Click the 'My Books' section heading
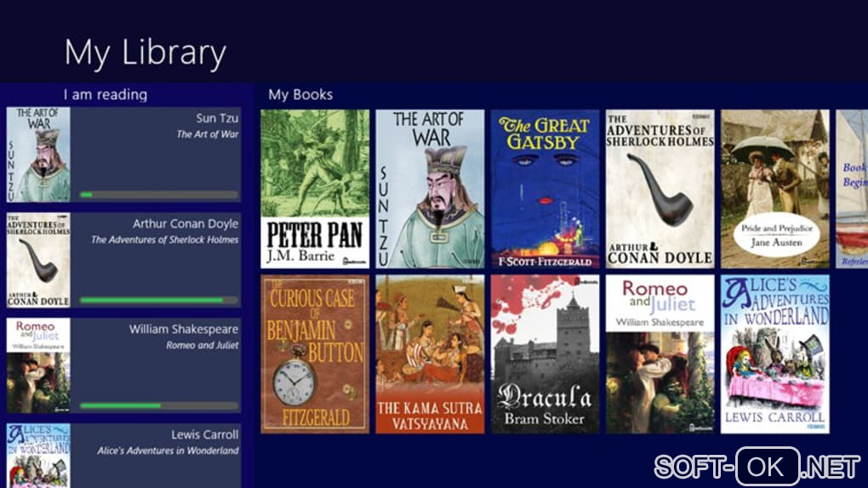This screenshot has height=488, width=868. tap(300, 94)
